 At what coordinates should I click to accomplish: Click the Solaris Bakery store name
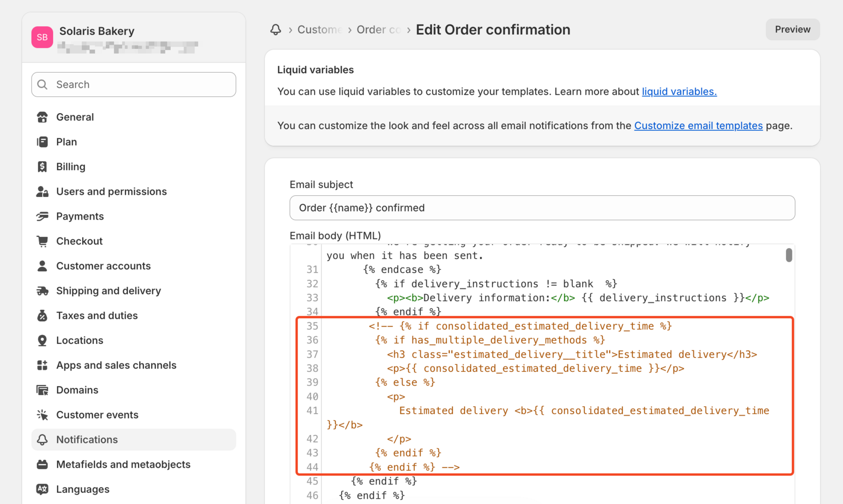click(97, 31)
